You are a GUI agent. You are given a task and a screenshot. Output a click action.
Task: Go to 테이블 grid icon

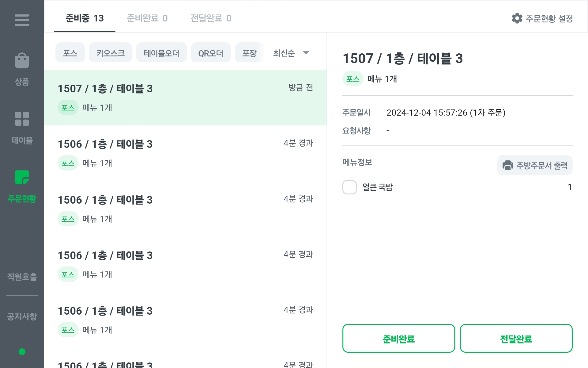[22, 119]
